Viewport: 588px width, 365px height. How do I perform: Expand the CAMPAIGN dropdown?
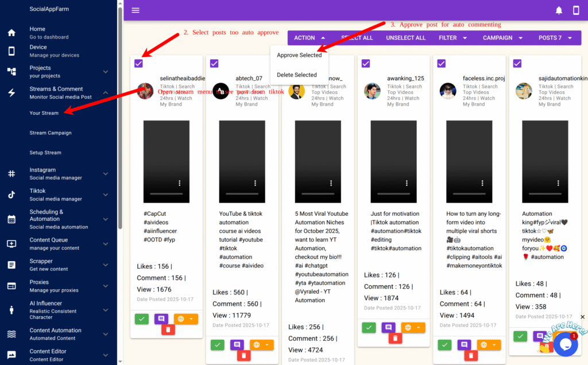point(502,38)
